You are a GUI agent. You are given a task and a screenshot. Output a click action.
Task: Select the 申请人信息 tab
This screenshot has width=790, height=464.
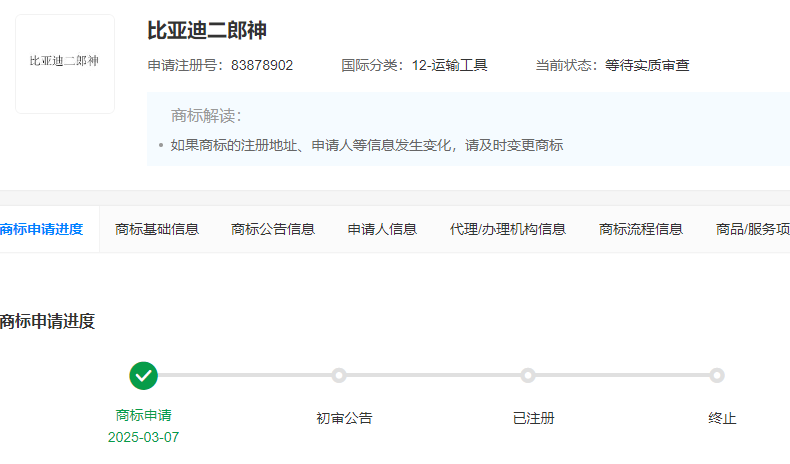[x=382, y=229]
